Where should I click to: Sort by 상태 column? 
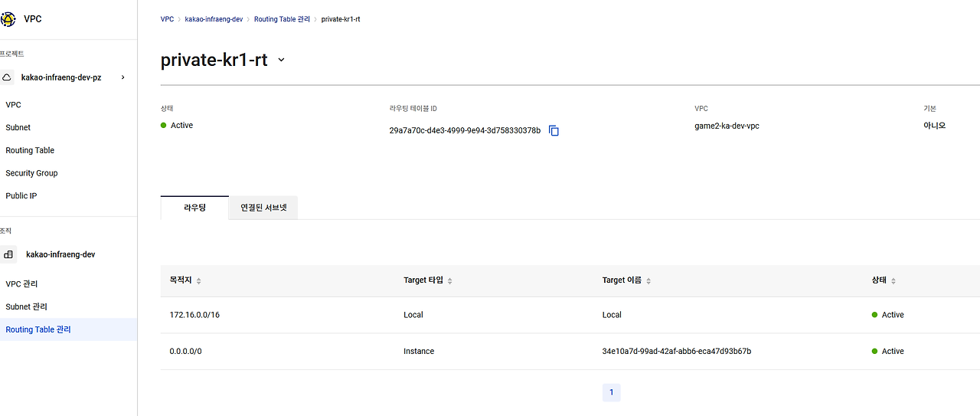coord(893,281)
